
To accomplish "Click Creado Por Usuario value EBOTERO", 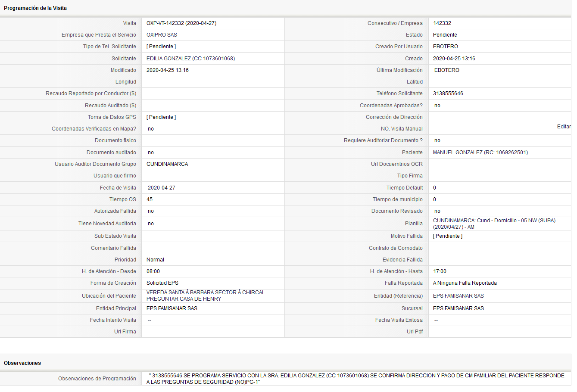I will pos(446,47).
